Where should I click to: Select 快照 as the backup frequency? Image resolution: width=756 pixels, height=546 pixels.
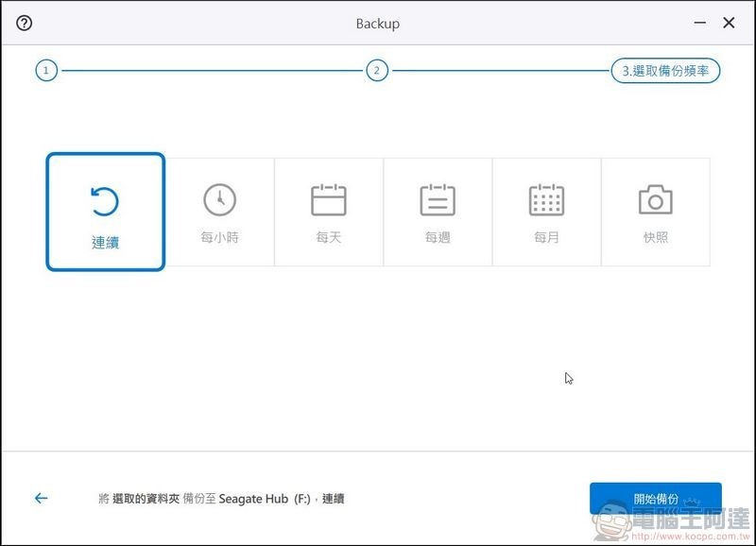[x=657, y=212]
